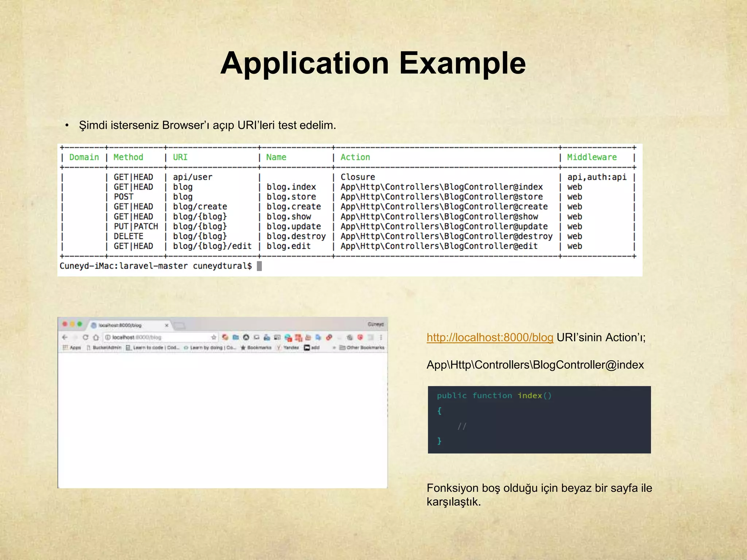Reload the localhost:8000/blog page
This screenshot has height=560, width=747.
click(85, 337)
